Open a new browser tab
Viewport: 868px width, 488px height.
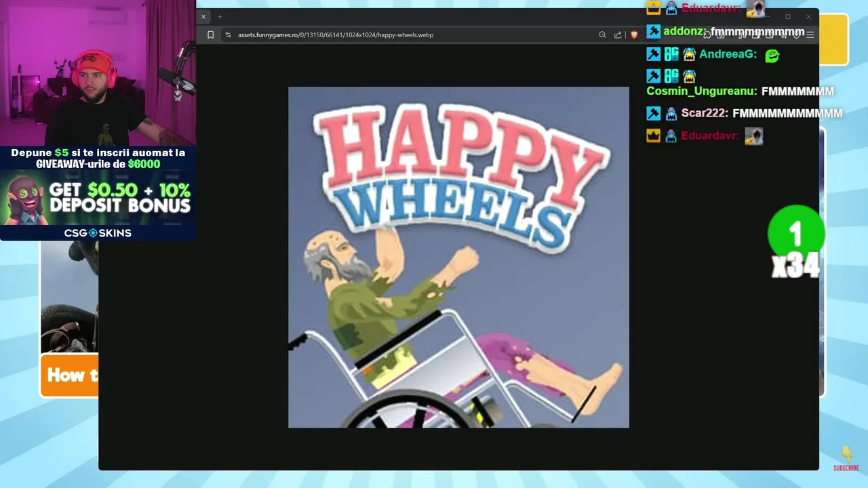(x=220, y=17)
